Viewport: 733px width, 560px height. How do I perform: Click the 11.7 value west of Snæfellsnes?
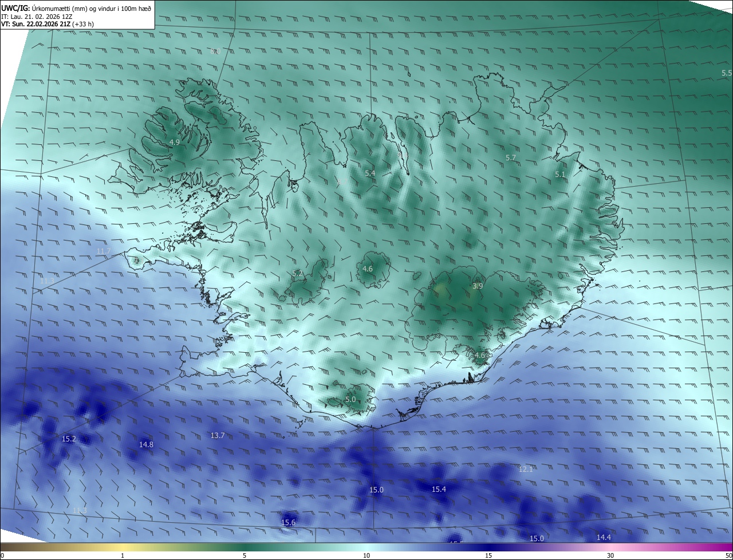[104, 251]
